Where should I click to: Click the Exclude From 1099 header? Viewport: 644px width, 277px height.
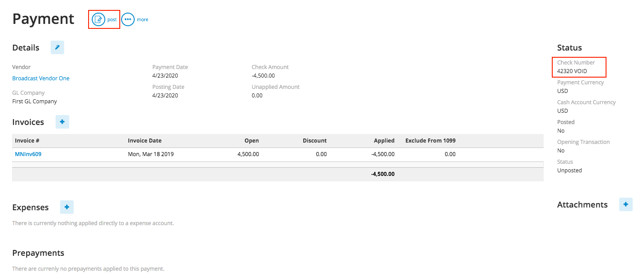(x=430, y=140)
